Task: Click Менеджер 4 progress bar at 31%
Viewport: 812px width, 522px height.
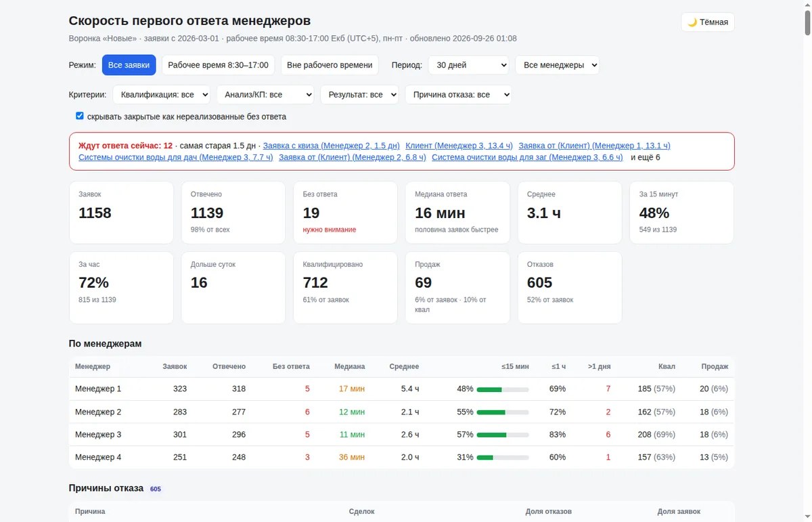Action: 503,458
